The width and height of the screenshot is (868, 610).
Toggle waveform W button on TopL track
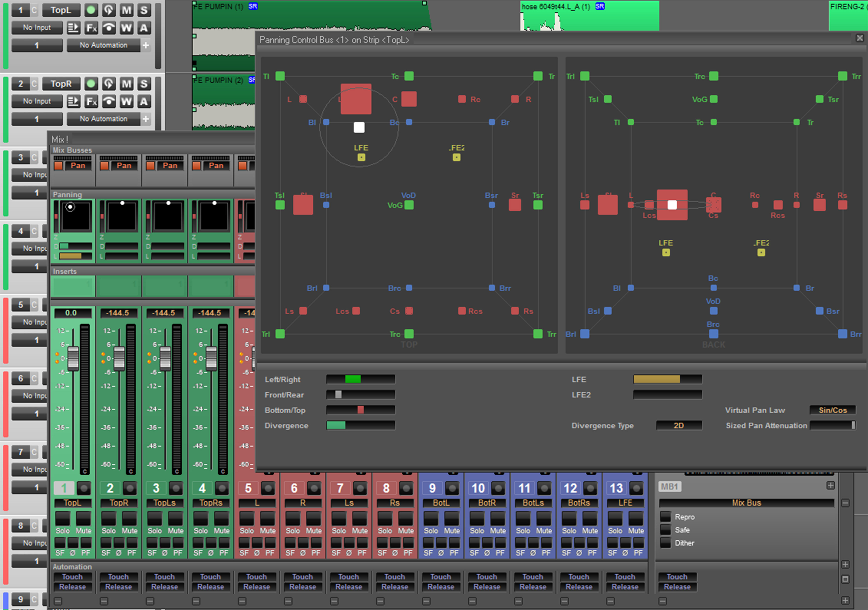tap(126, 28)
